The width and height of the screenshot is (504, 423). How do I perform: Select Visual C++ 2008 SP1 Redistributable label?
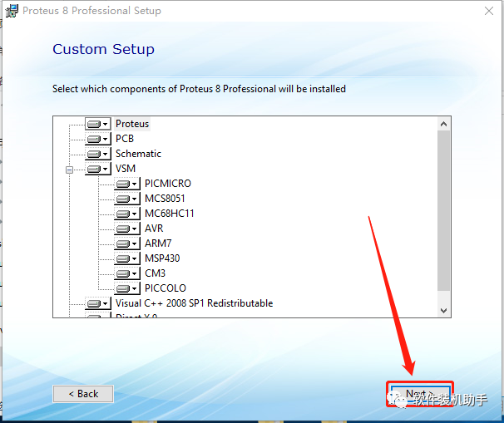(x=194, y=303)
